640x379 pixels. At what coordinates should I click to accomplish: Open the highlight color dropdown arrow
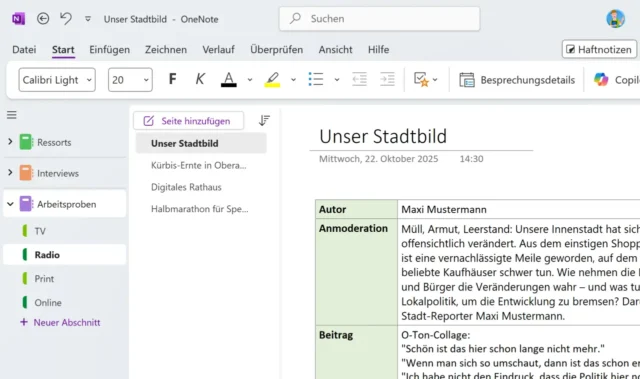(293, 80)
